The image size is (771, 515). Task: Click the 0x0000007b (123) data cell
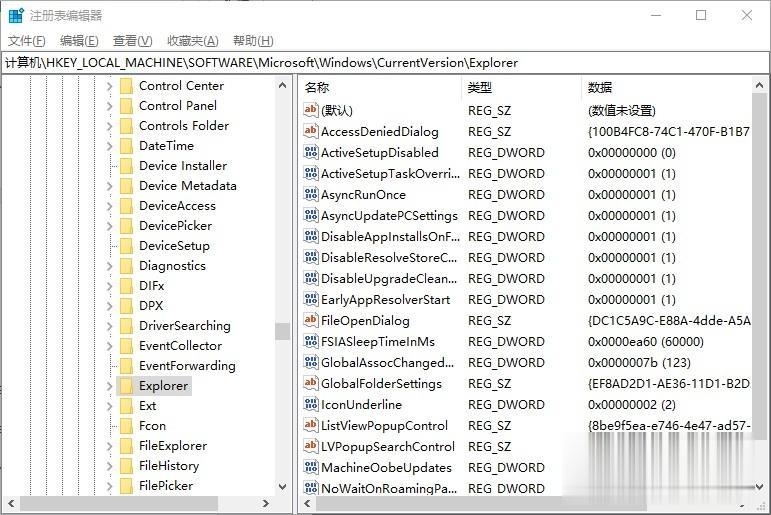click(x=639, y=363)
